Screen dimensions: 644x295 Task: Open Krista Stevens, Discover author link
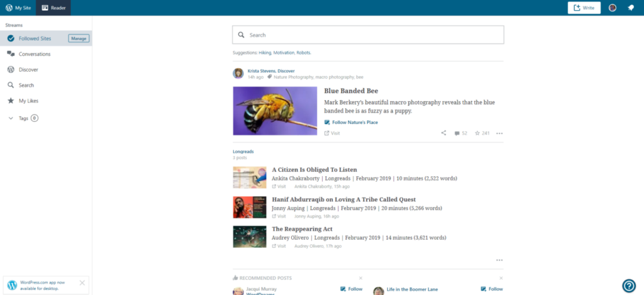(271, 71)
